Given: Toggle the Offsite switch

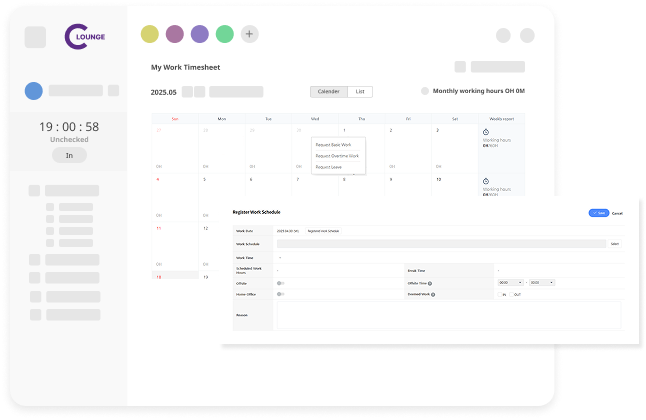Looking at the screenshot, I should [280, 283].
